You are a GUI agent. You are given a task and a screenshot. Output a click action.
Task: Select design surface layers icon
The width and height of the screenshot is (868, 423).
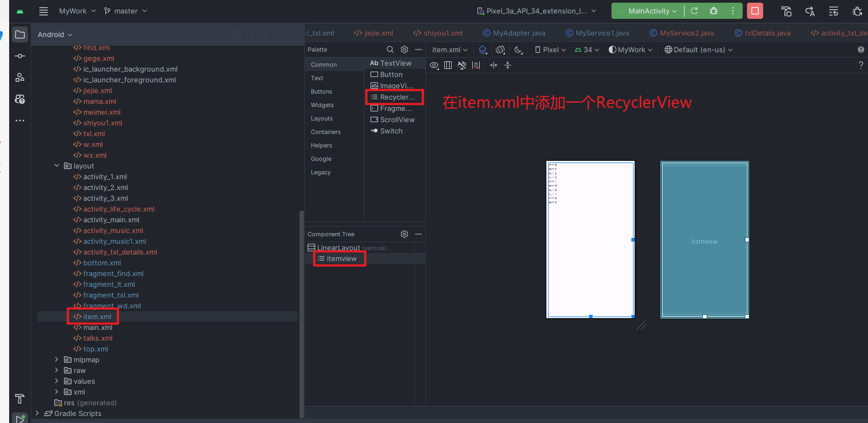coord(483,50)
